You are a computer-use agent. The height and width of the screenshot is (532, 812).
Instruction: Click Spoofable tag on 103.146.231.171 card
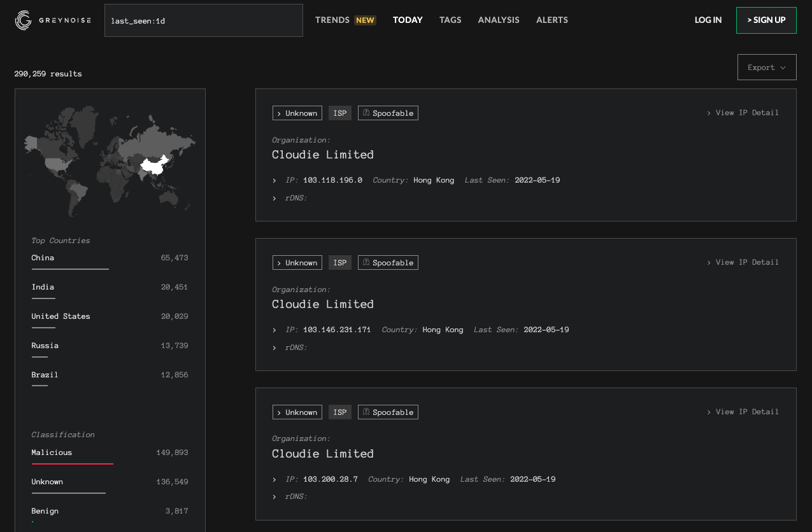[x=388, y=263]
